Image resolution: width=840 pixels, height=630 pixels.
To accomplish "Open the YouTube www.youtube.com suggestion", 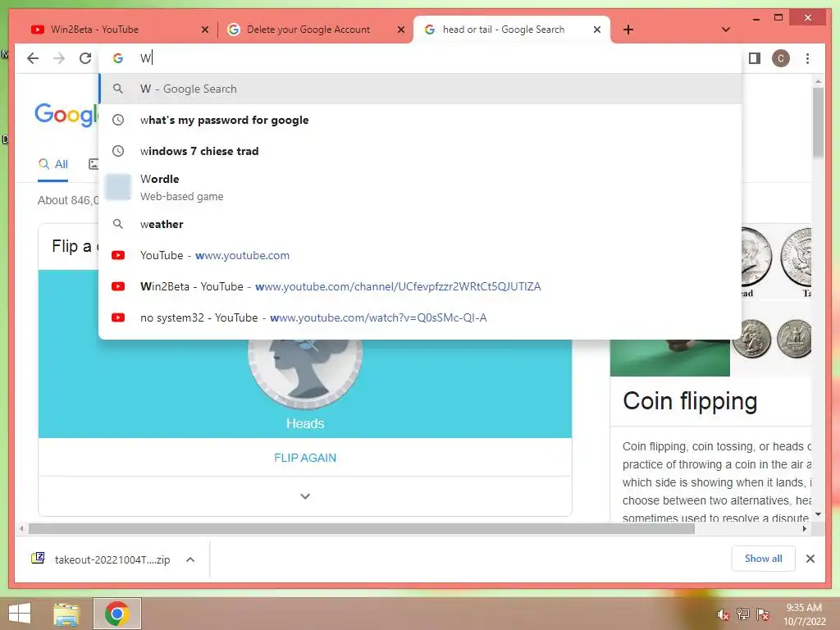I will (421, 256).
